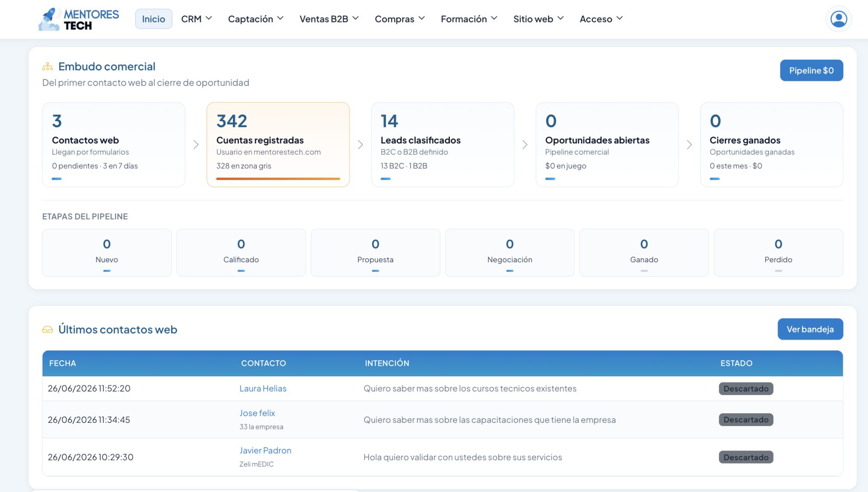Select the Leads clasificados funnel card
868x492 pixels.
[x=443, y=145]
